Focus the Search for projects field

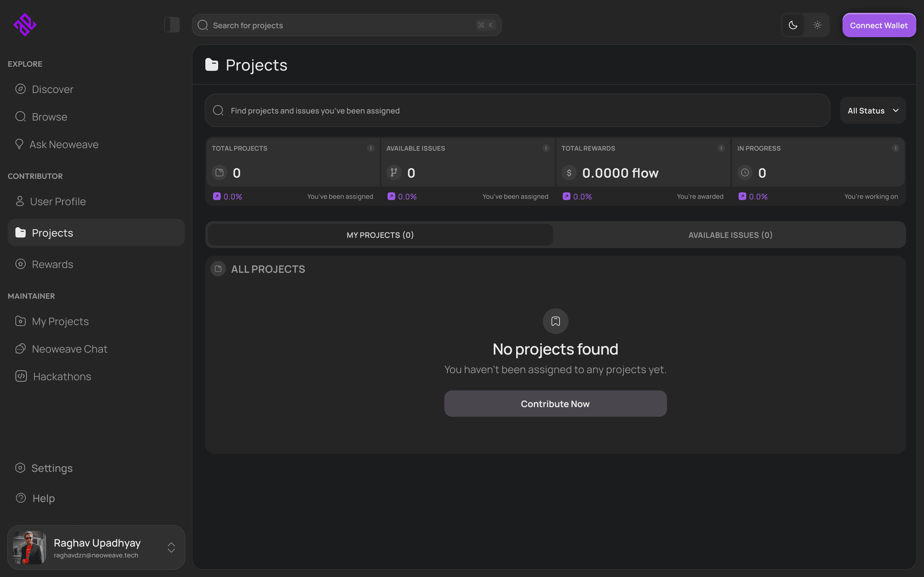344,25
